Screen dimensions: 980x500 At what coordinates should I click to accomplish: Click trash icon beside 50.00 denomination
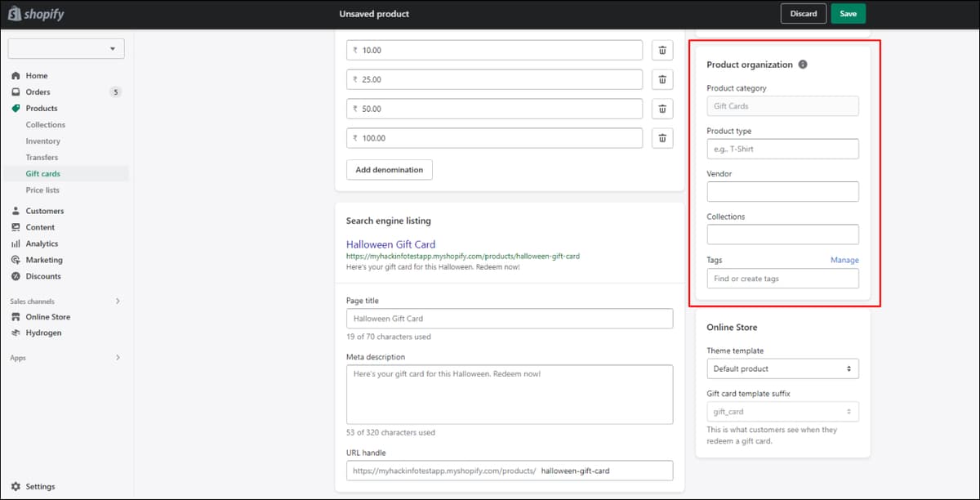click(x=661, y=109)
